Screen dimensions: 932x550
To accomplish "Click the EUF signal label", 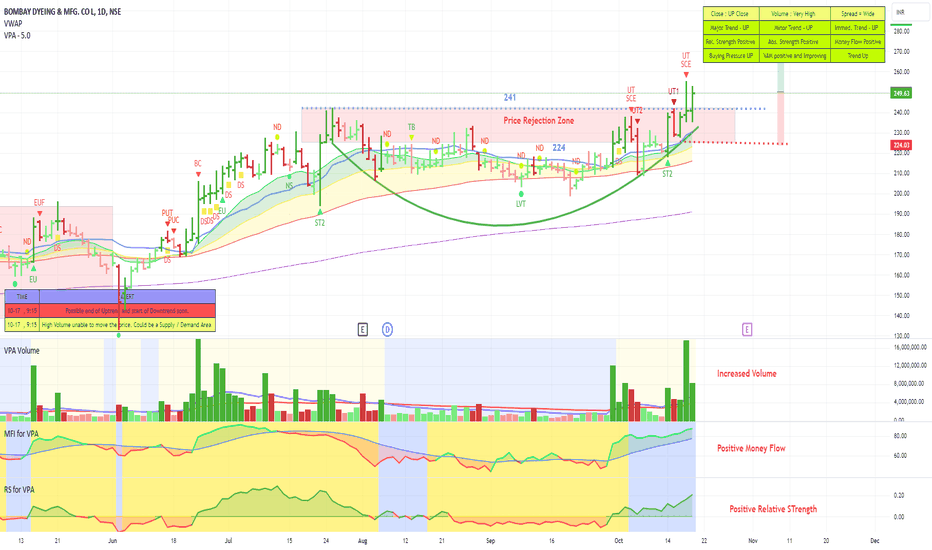I will (x=39, y=203).
